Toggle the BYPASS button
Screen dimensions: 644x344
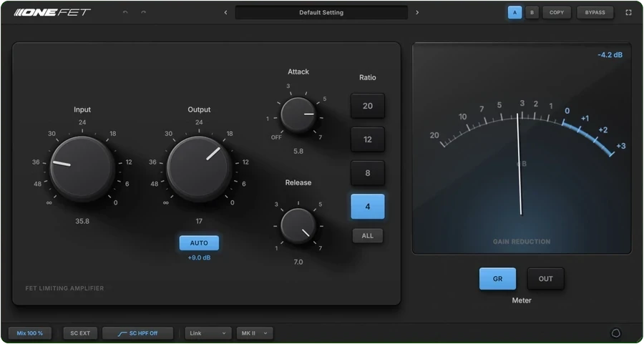[595, 12]
